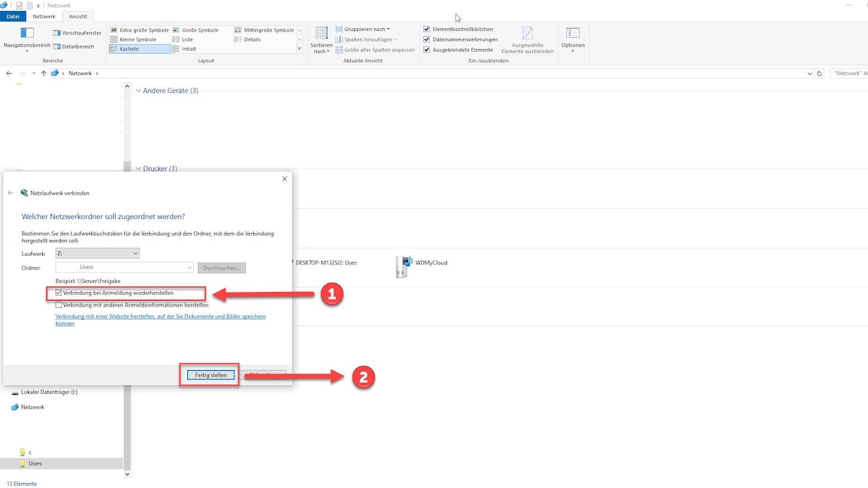Click the Fertig stellen button
Image resolution: width=868 pixels, height=488 pixels.
coord(210,375)
